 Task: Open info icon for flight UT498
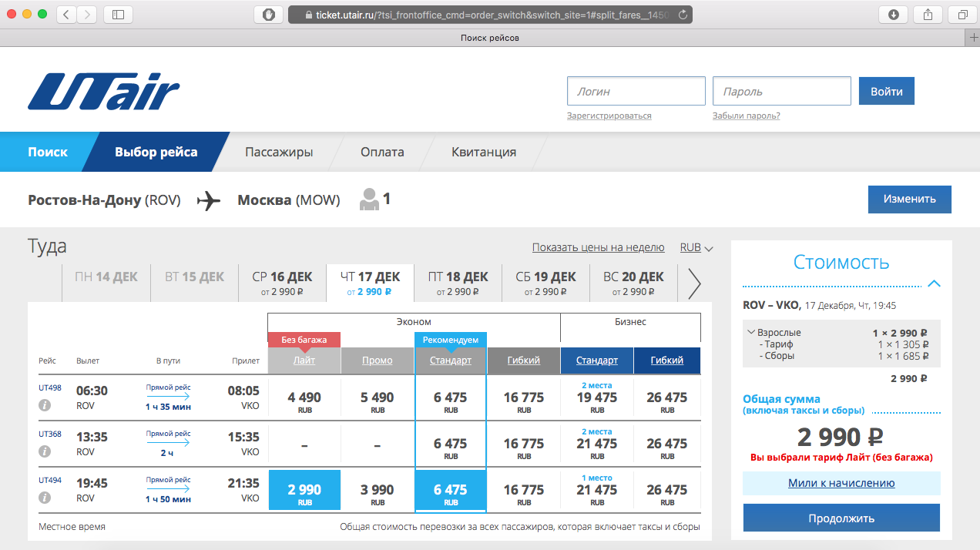click(45, 405)
